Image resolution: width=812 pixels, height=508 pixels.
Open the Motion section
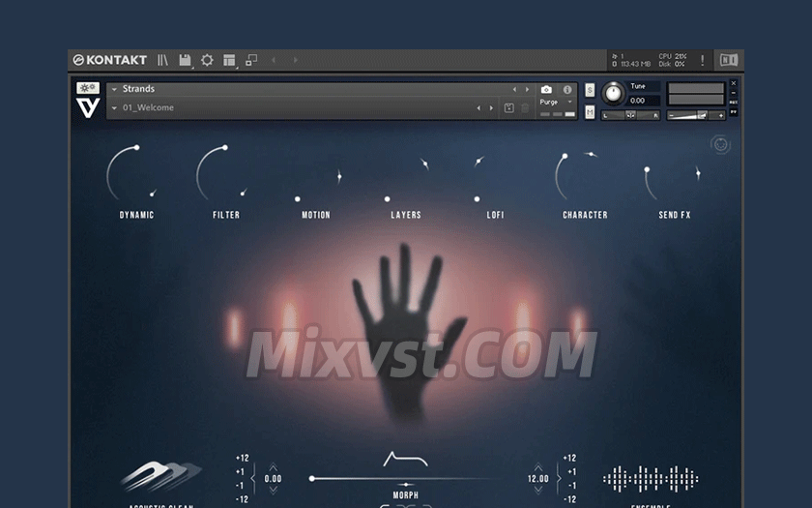(x=316, y=215)
